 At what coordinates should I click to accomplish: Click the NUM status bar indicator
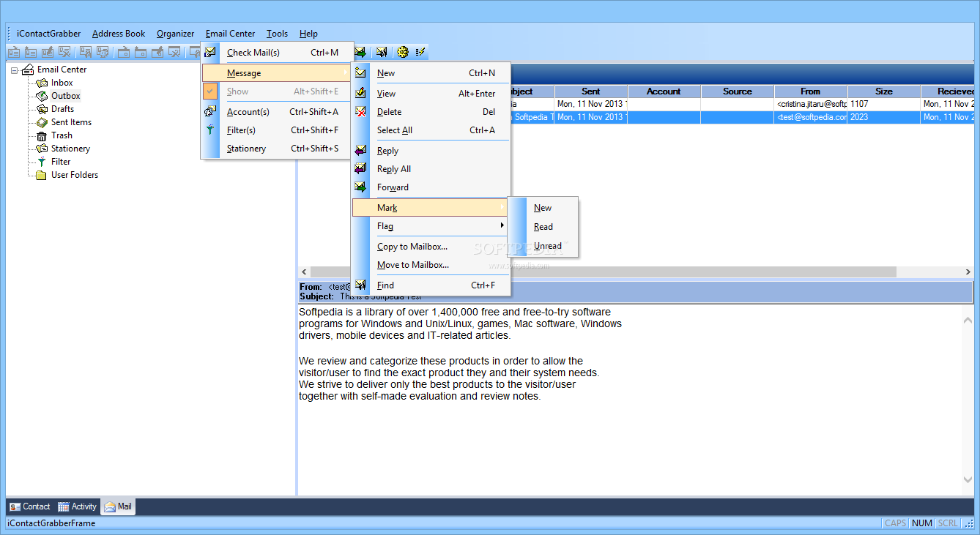click(921, 523)
